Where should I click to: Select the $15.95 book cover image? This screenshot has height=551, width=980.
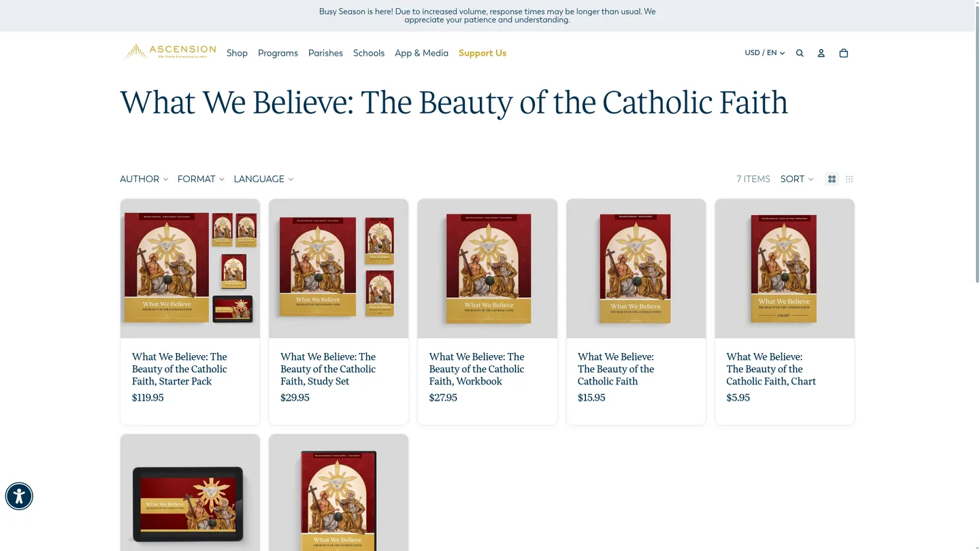pos(636,269)
